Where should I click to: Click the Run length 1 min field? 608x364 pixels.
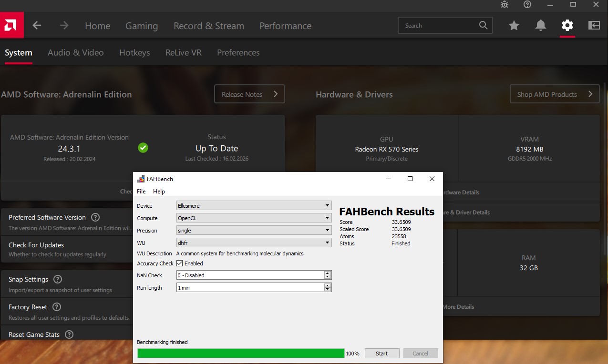(250, 287)
